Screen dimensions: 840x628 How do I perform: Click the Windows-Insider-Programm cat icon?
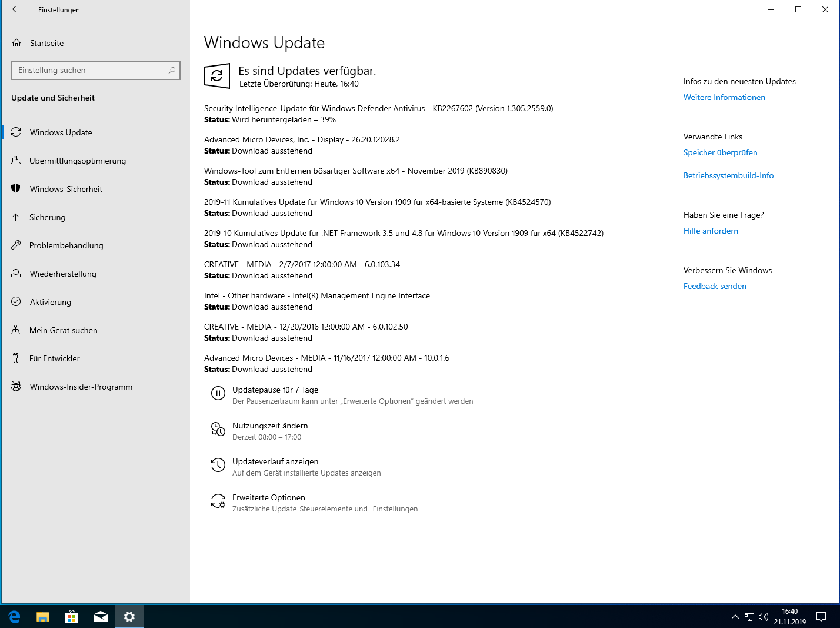click(16, 387)
